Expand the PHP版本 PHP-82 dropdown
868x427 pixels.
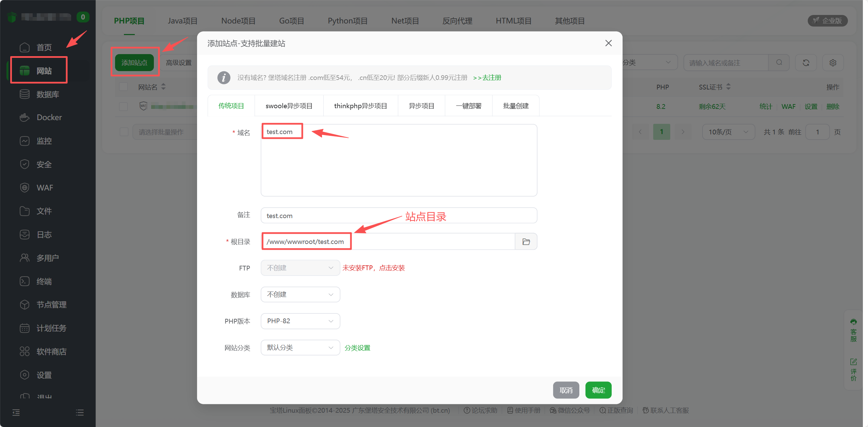coord(300,321)
